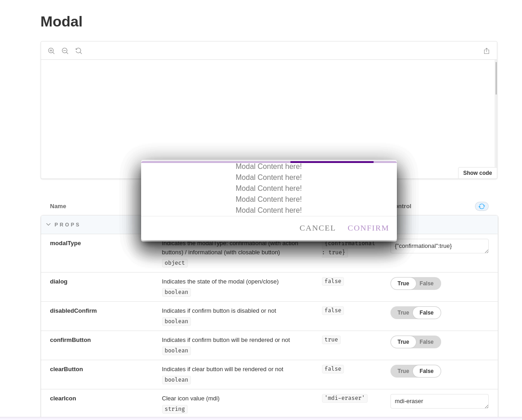
Task: Click 'Clear icon value (mdi)' description
Action: pos(191,399)
